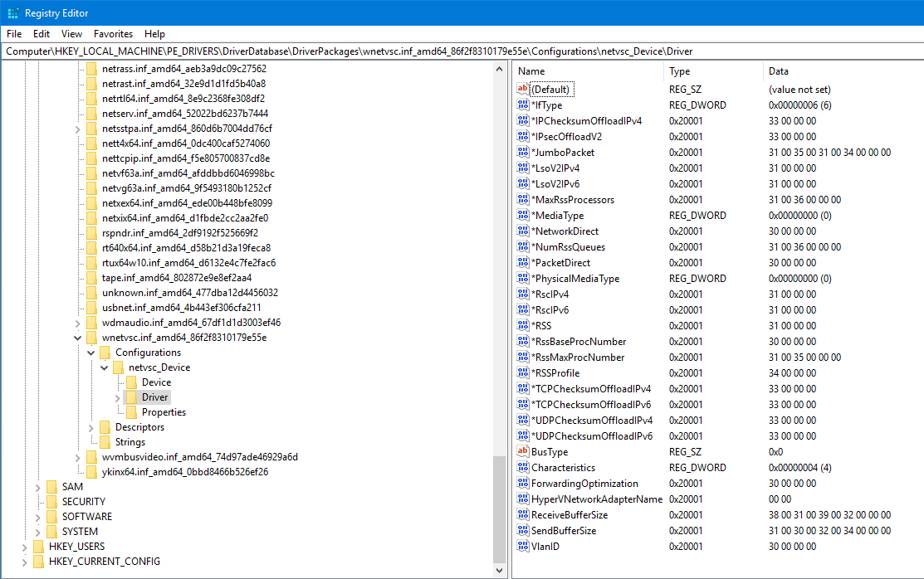Expand the HKEY_CURRENT_CONFIG root node

click(x=25, y=562)
